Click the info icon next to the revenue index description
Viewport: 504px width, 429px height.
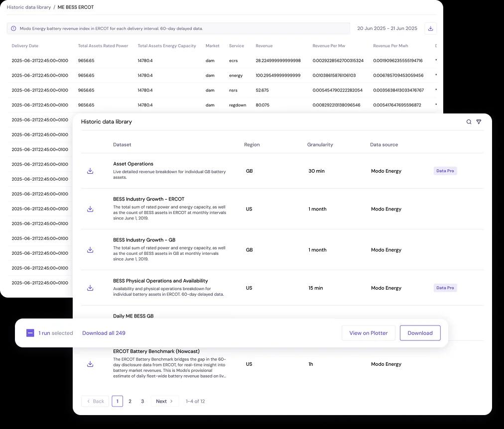click(x=12, y=28)
